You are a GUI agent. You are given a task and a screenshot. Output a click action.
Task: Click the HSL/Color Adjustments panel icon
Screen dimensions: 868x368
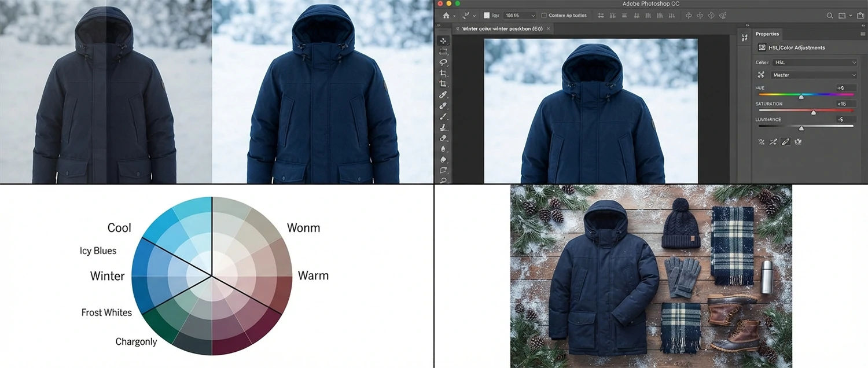[762, 47]
